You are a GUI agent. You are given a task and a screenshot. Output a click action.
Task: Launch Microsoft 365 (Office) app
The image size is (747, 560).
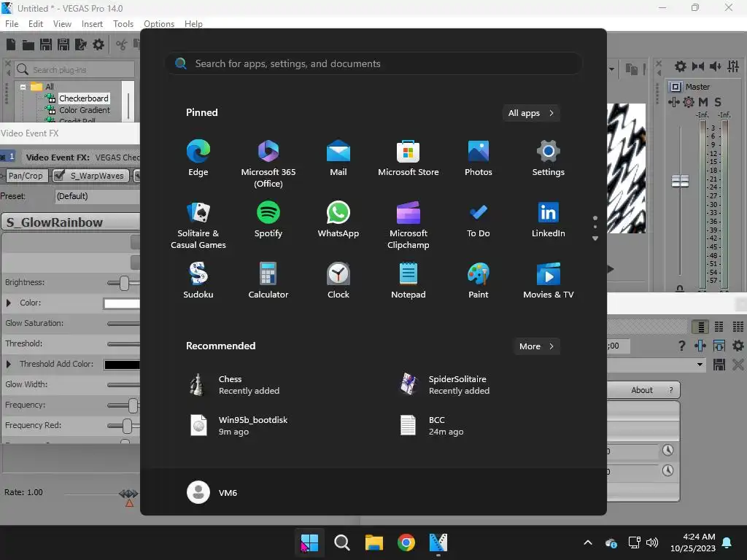268,164
